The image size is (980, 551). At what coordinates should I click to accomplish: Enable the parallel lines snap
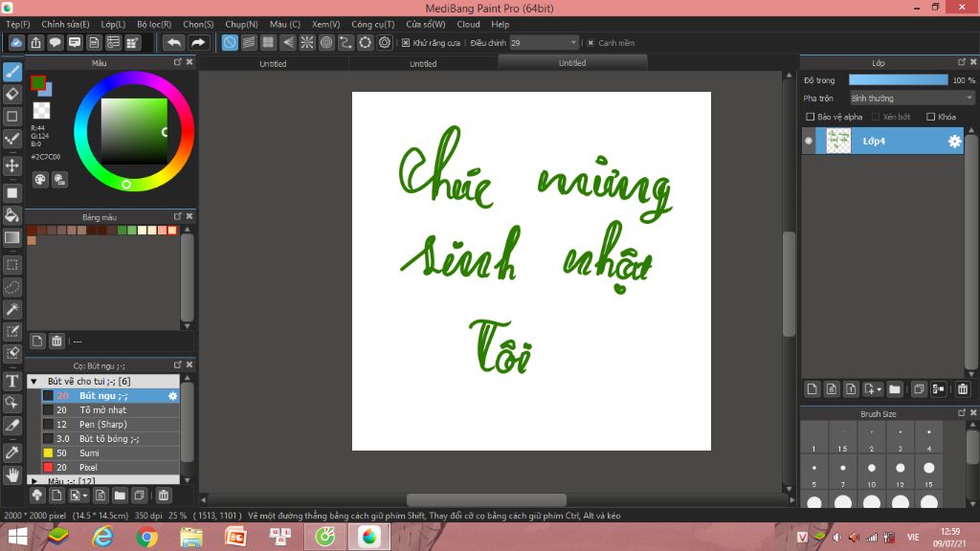(249, 42)
